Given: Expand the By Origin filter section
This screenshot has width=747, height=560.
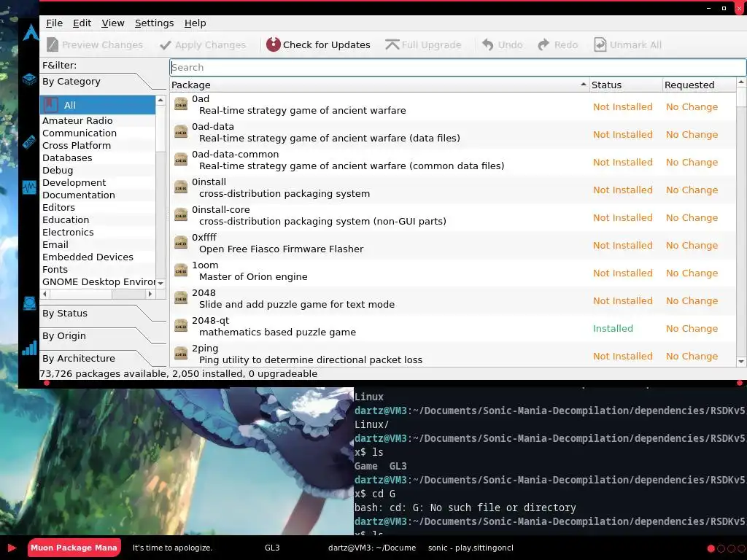Looking at the screenshot, I should 102,335.
